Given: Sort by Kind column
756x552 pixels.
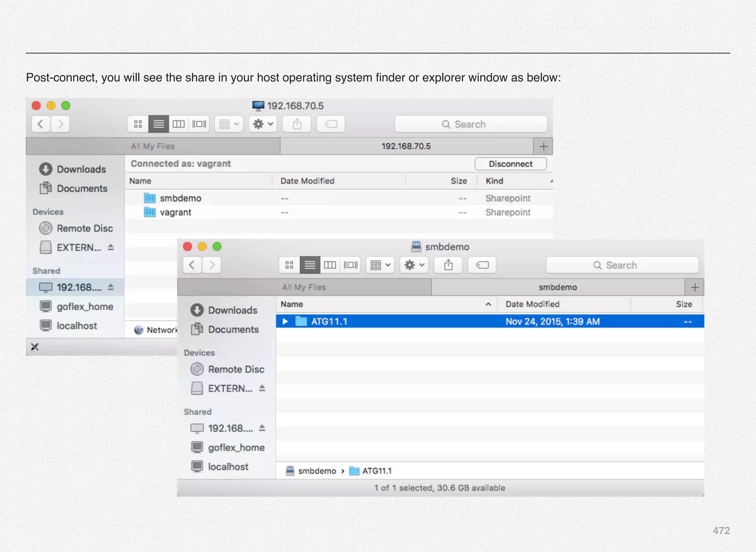Looking at the screenshot, I should [x=515, y=181].
